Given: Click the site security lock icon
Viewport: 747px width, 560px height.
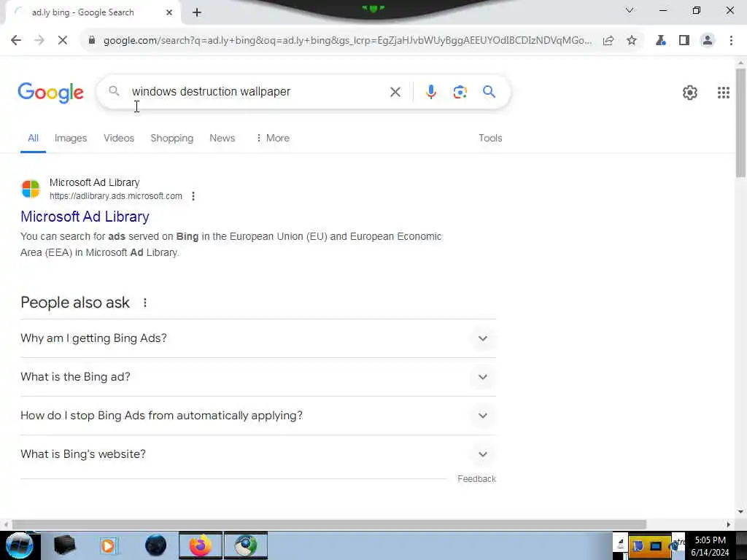Looking at the screenshot, I should click(92, 41).
